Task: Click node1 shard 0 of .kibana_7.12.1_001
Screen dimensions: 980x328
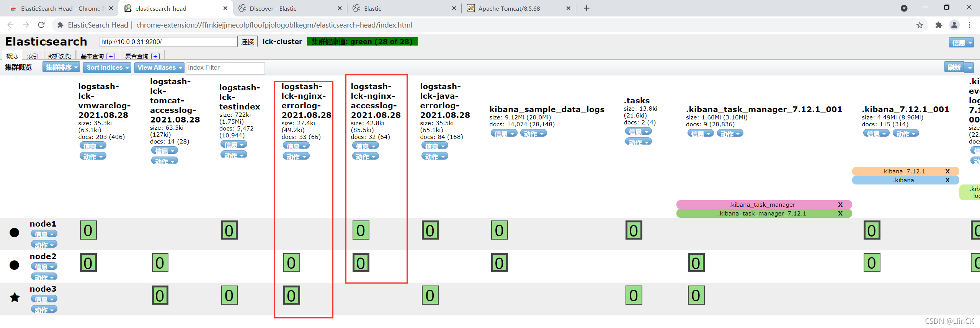Action: 872,230
